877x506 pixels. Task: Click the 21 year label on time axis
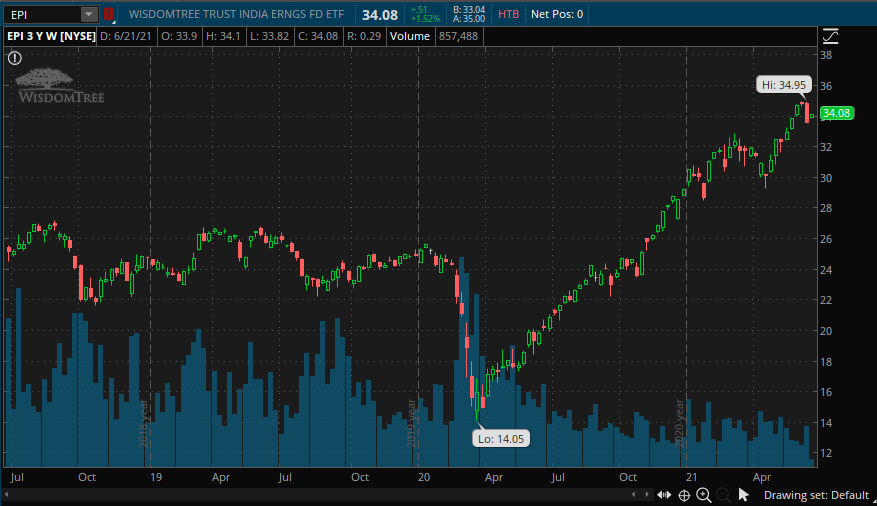(692, 477)
